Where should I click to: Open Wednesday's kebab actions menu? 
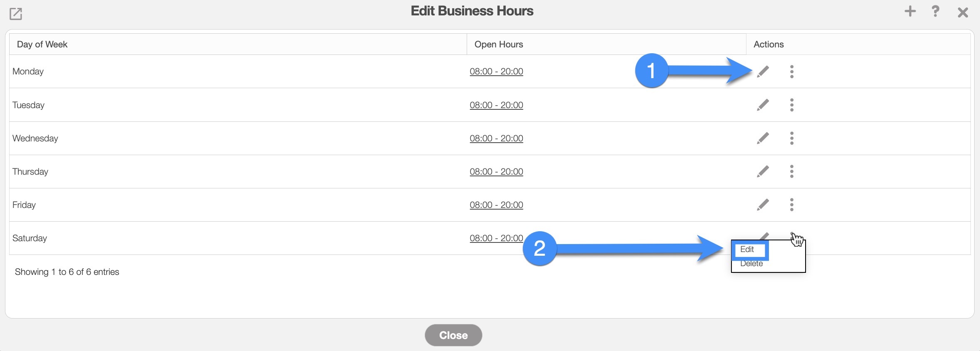[x=791, y=138]
